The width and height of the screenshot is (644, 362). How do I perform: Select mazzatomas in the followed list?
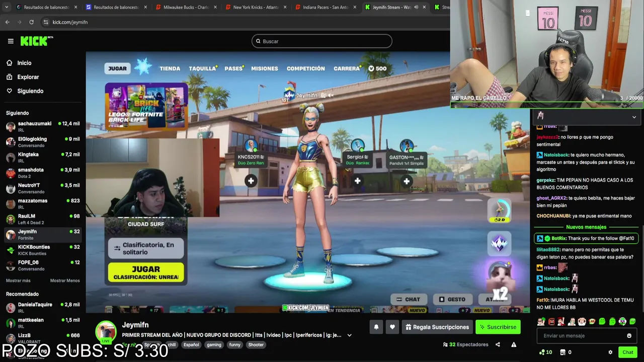point(43,204)
